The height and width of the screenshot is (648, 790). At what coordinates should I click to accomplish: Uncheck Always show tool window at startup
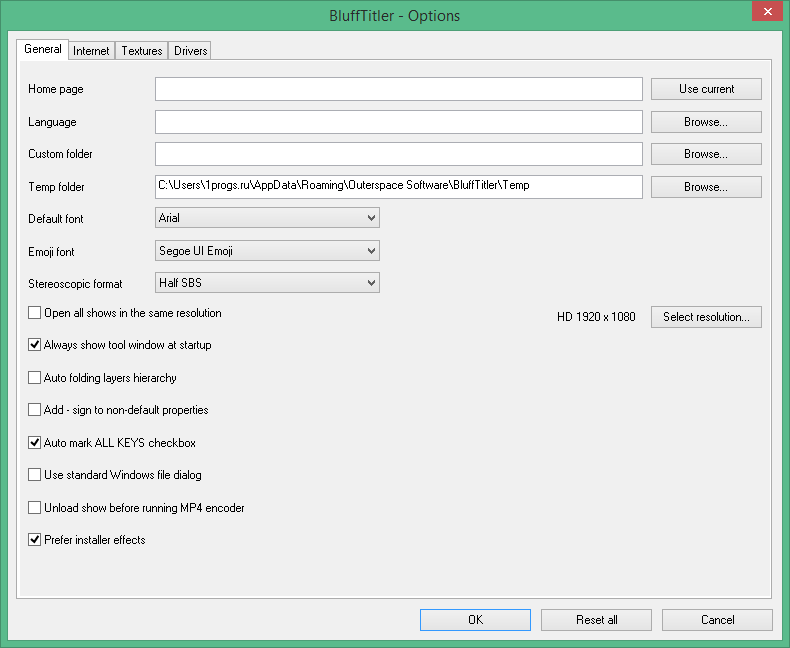coord(35,345)
